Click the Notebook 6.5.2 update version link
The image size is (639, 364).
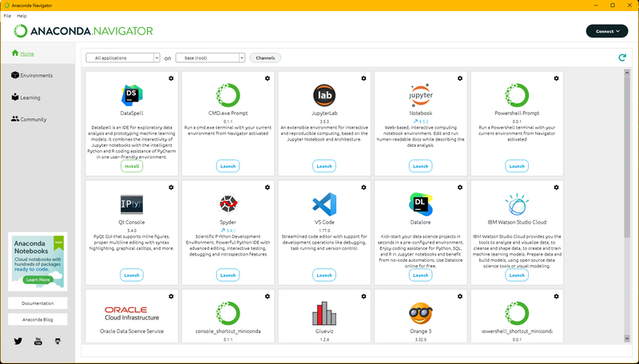click(421, 121)
